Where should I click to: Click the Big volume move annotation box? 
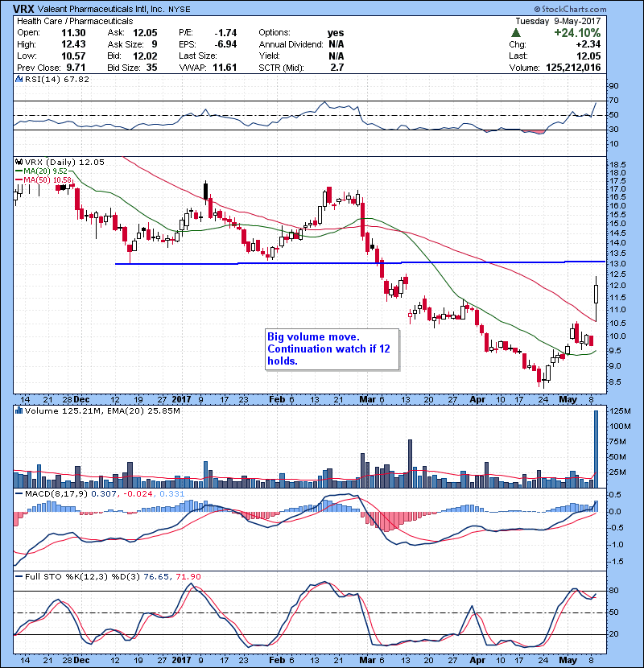332,349
